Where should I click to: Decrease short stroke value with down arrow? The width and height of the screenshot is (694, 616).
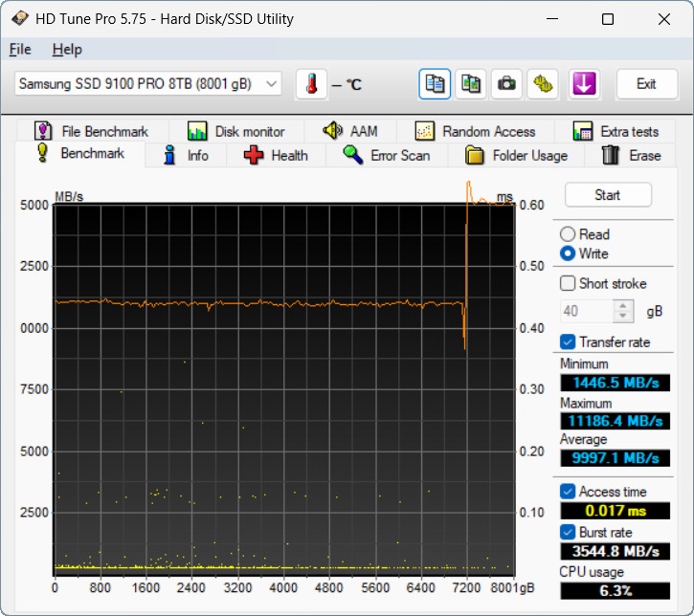623,317
